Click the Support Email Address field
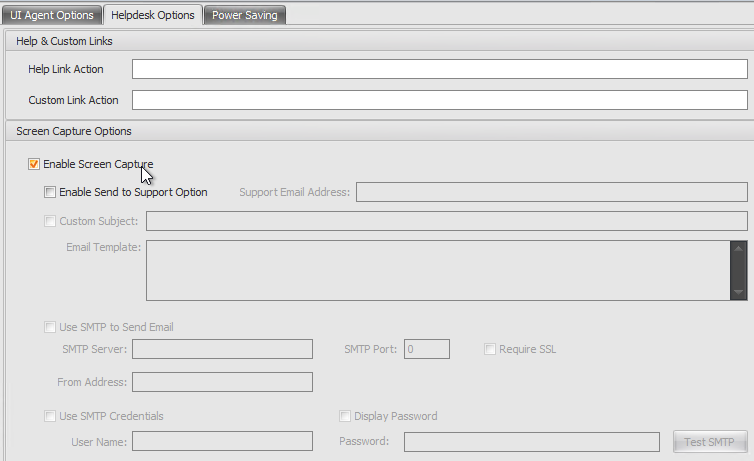This screenshot has width=754, height=461. (551, 192)
